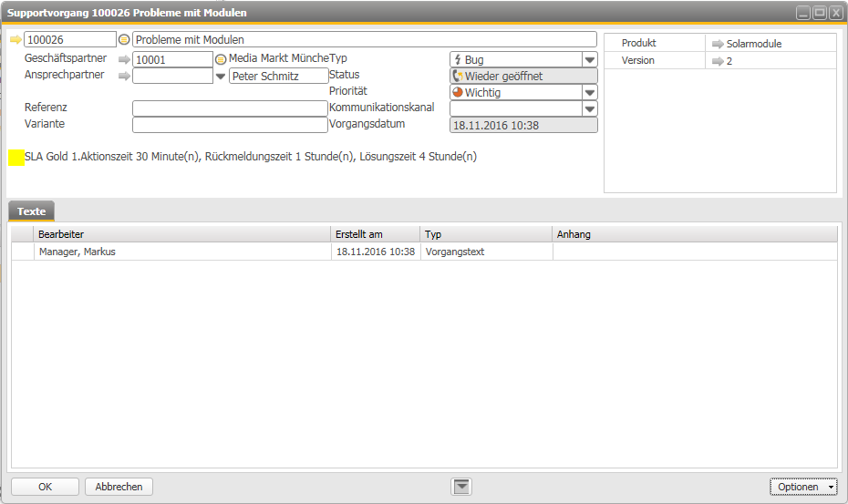Click Media Markt München partner name
The image size is (848, 504).
pos(279,58)
